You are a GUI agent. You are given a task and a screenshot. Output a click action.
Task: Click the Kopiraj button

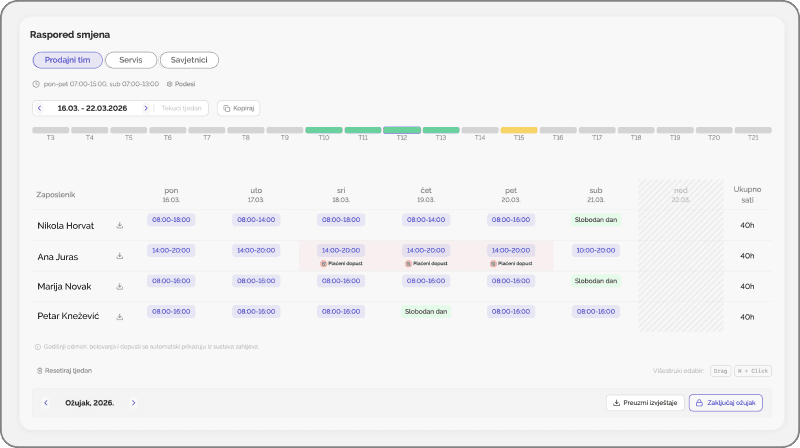238,108
